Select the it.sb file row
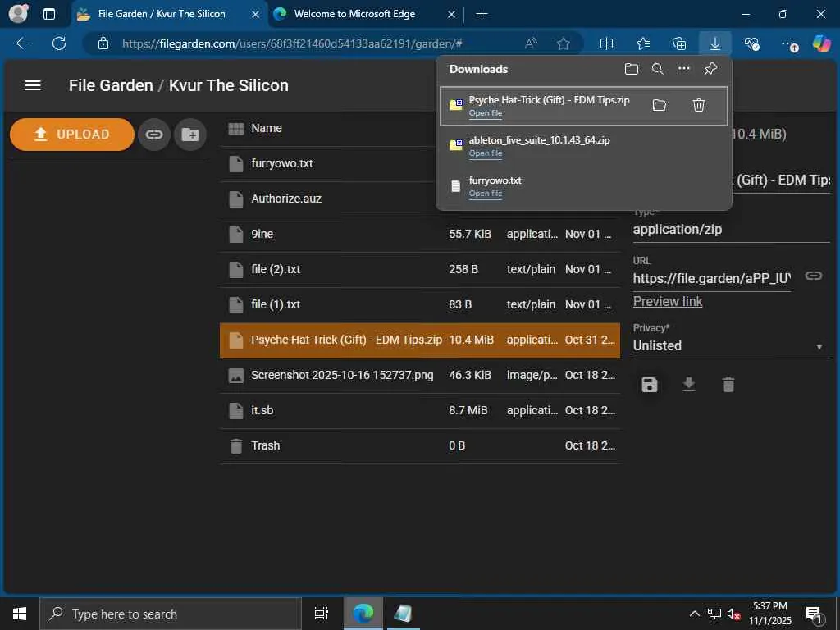 [x=420, y=411]
